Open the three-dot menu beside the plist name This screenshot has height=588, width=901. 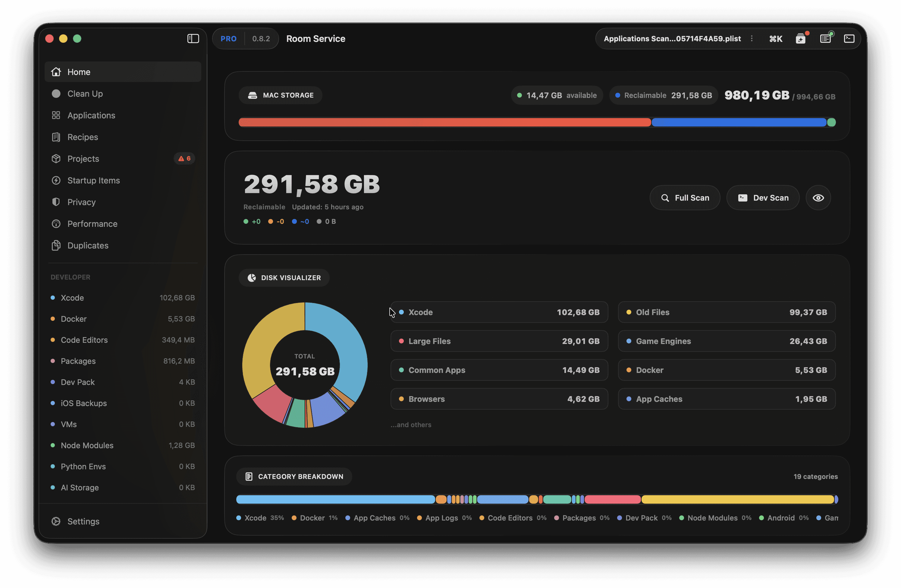[752, 38]
